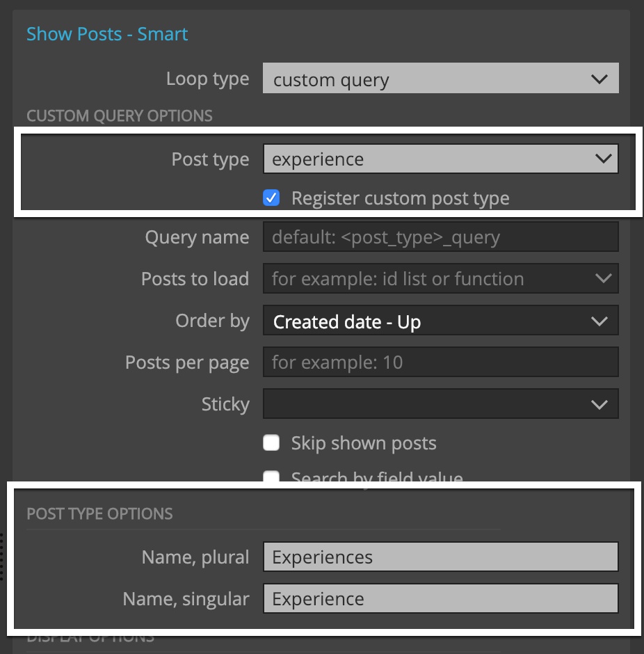Viewport: 644px width, 654px height.
Task: Open the Sticky dropdown
Action: [x=441, y=404]
